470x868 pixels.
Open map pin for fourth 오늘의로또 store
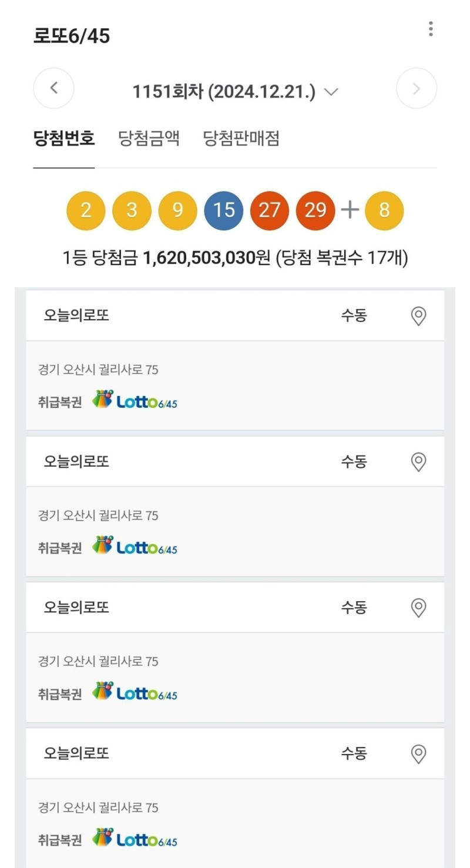(418, 753)
